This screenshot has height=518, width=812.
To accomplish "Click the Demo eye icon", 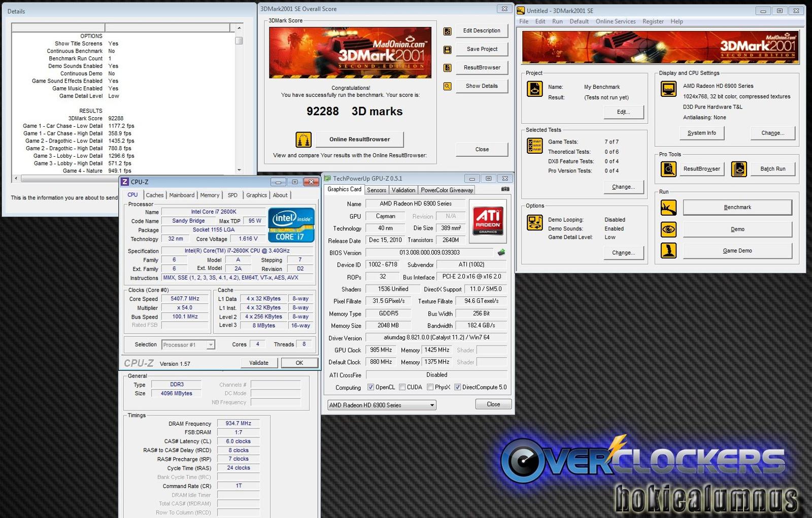I will click(x=668, y=229).
